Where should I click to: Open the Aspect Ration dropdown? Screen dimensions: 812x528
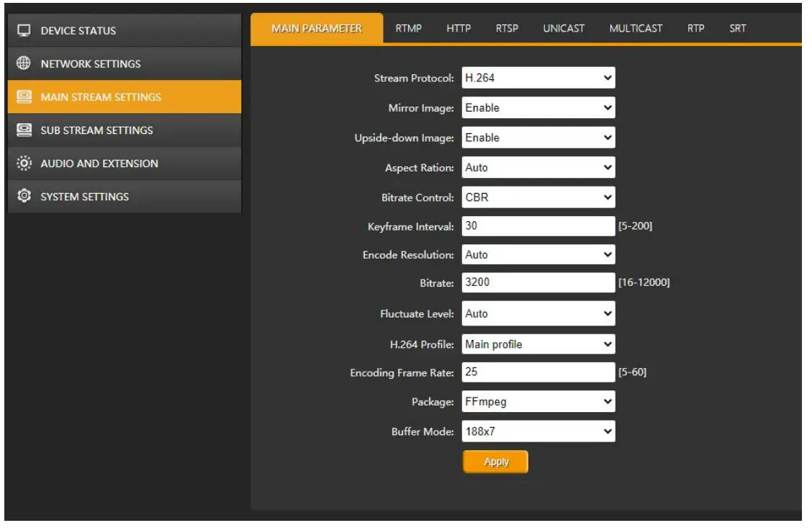(x=538, y=167)
